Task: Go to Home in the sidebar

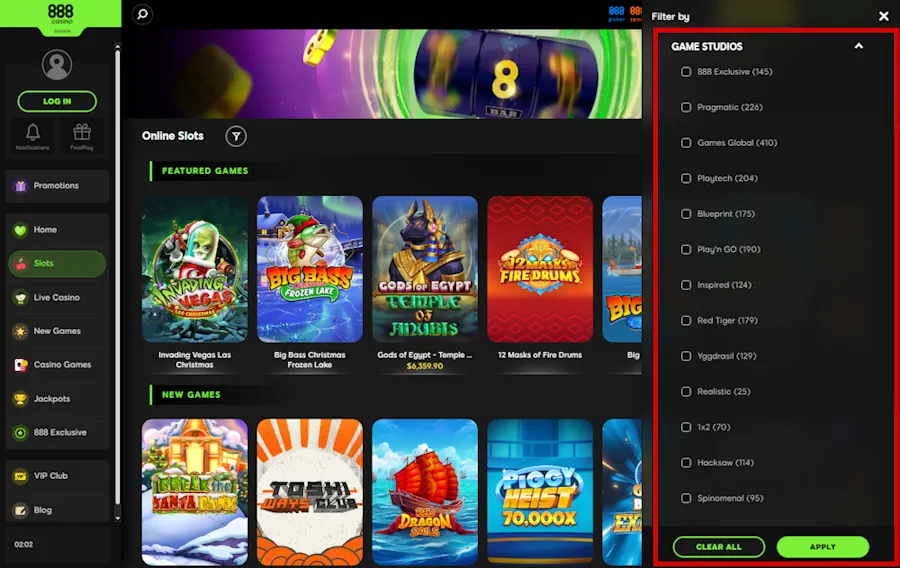Action: click(x=57, y=230)
